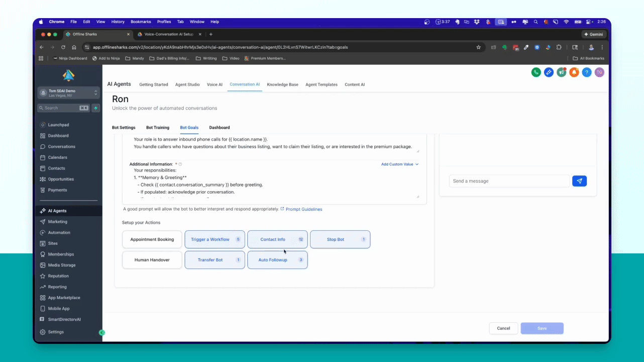Click the blue AI sparkle icon in header
Screen dimensions: 644x362
(549, 72)
